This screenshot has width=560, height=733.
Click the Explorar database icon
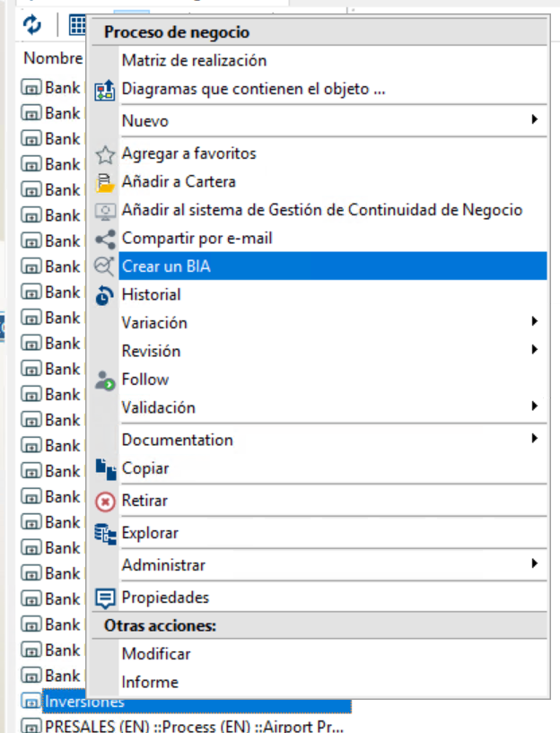pos(105,534)
